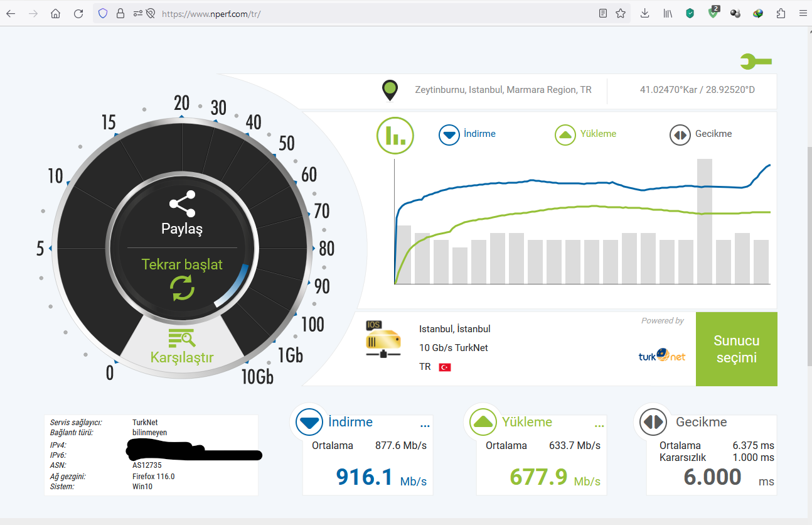
Task: Open Sunucu seçimi server selection
Action: (737, 349)
